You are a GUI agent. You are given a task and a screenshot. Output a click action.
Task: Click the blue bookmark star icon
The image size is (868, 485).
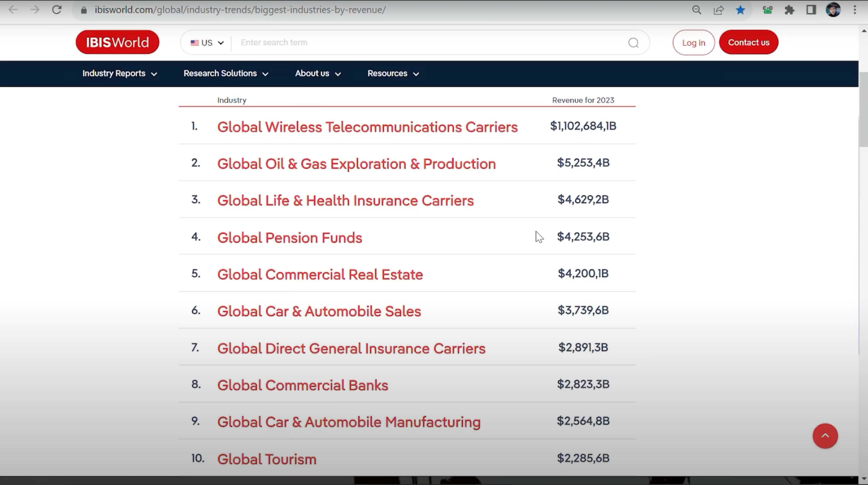(740, 10)
